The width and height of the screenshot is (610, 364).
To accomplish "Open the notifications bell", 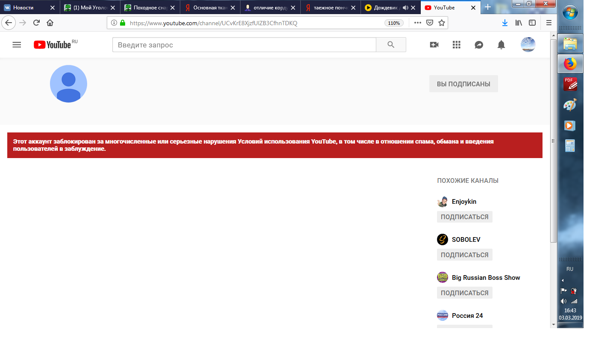I will [501, 45].
